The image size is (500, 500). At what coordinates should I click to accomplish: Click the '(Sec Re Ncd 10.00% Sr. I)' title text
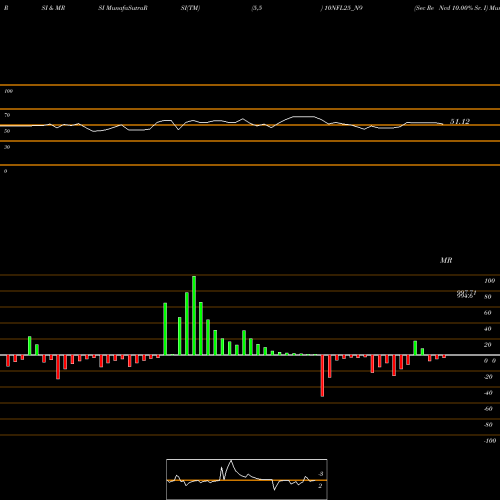tap(451, 8)
